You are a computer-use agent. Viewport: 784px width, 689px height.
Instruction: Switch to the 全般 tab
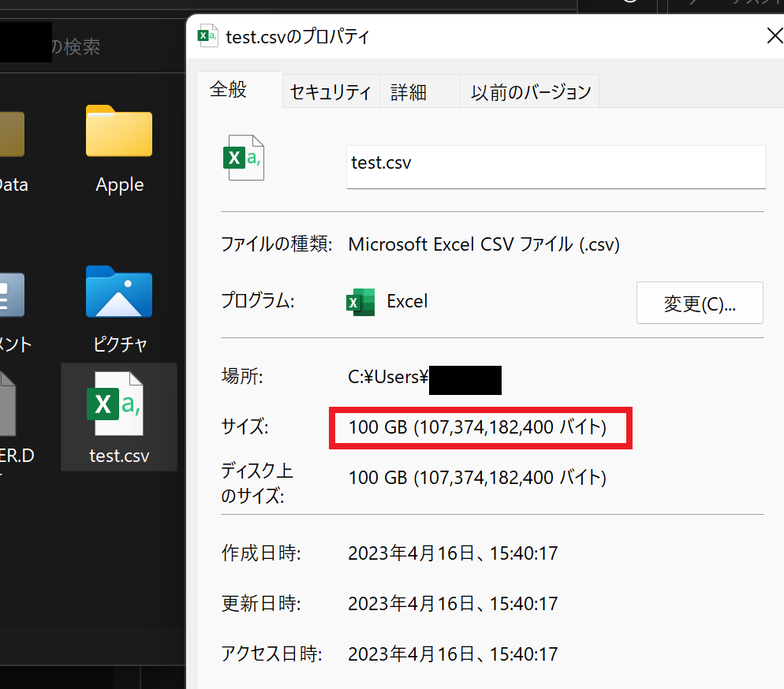(x=228, y=90)
